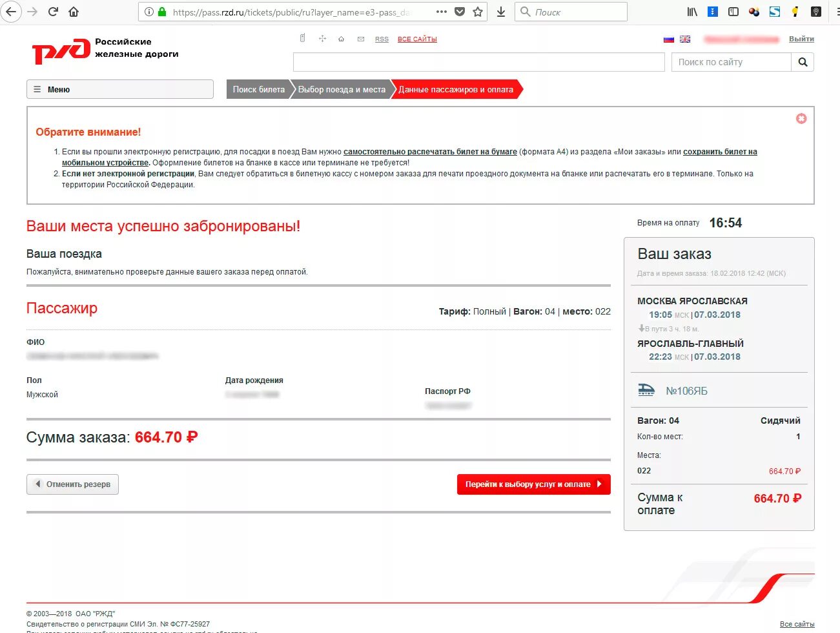
Task: Click the site map icon
Action: (322, 39)
